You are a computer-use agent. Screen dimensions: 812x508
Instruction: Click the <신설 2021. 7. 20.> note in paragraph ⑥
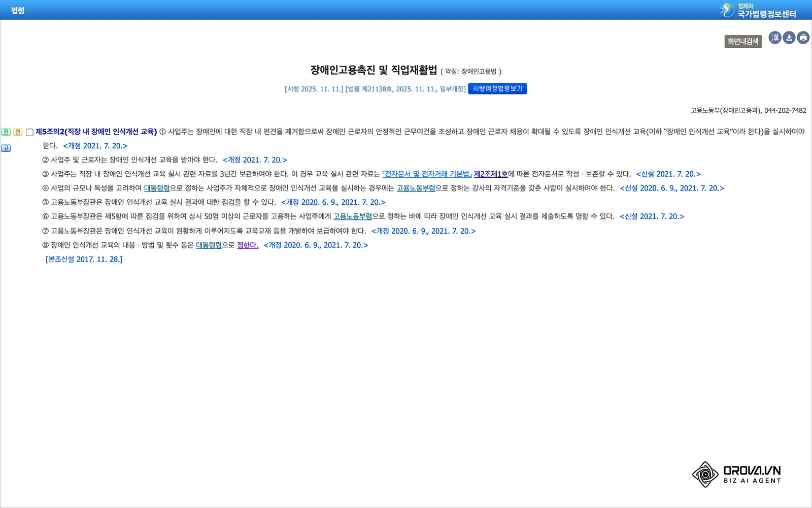point(652,216)
